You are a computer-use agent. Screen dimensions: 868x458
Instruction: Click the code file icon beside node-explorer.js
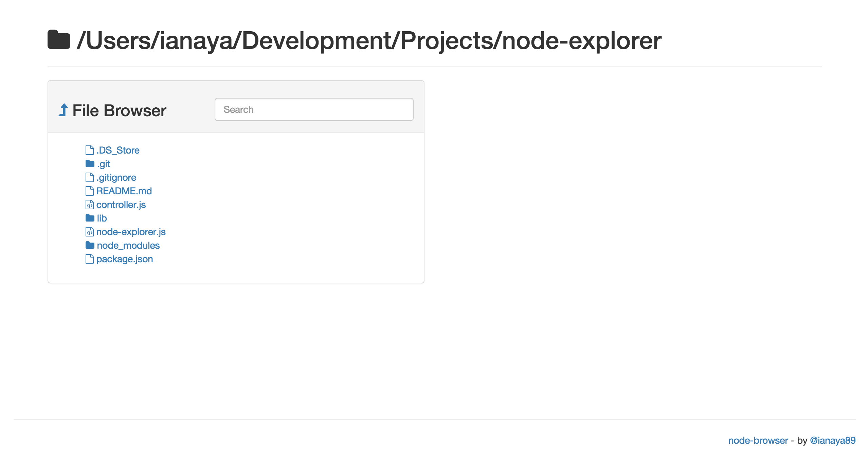pyautogui.click(x=89, y=232)
